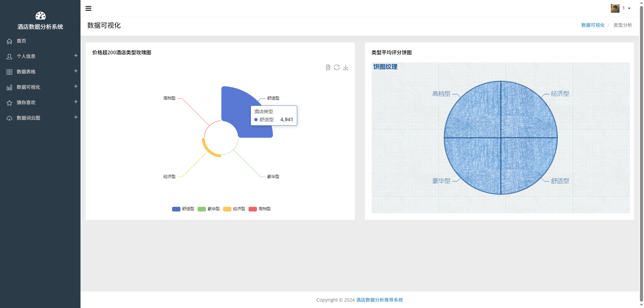Download chart with save-as-image icon

[x=346, y=67]
